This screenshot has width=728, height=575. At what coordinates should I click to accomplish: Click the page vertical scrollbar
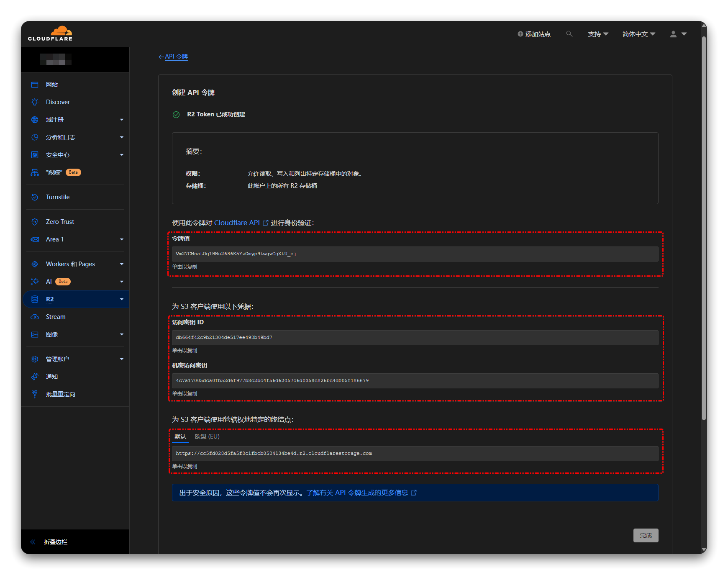pyautogui.click(x=704, y=228)
